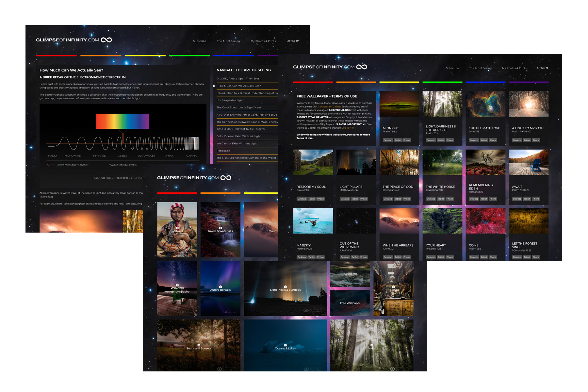Expand MENU chevron on the wallpaper page
The height and width of the screenshot is (392, 588).
(547, 68)
